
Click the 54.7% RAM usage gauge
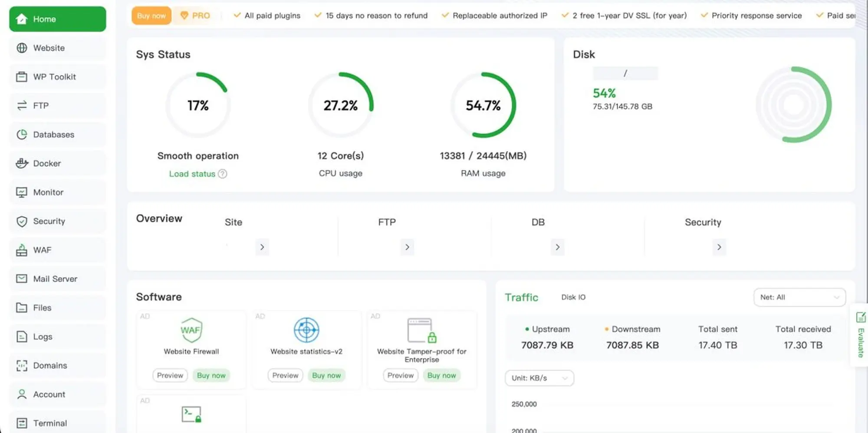[x=483, y=105]
